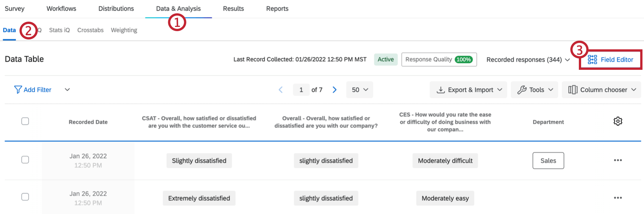The height and width of the screenshot is (214, 644).
Task: Open the Field Editor icon
Action: (592, 60)
